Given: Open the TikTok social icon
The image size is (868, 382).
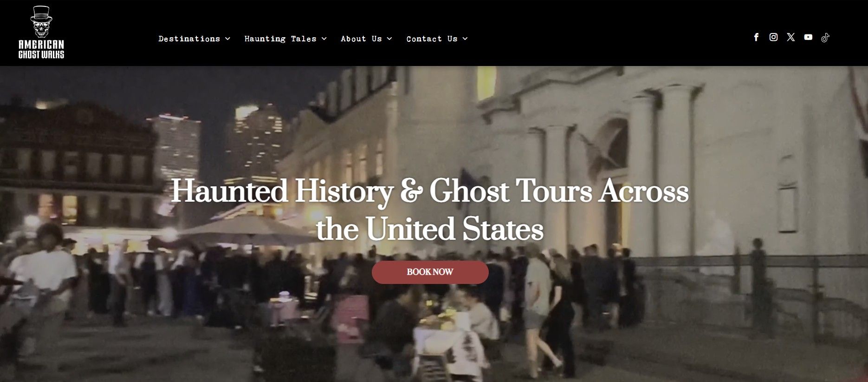Looking at the screenshot, I should pyautogui.click(x=825, y=38).
